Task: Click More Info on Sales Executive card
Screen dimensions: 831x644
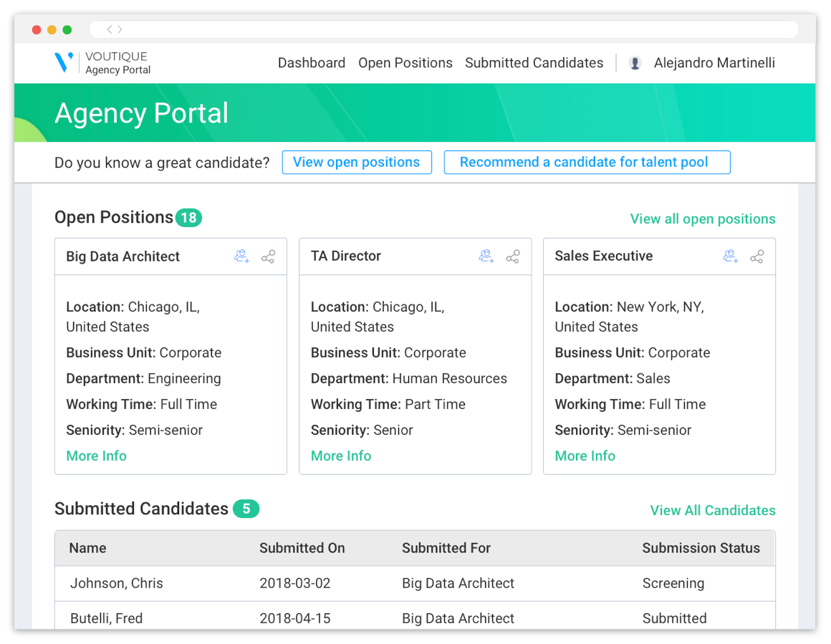Action: coord(585,456)
